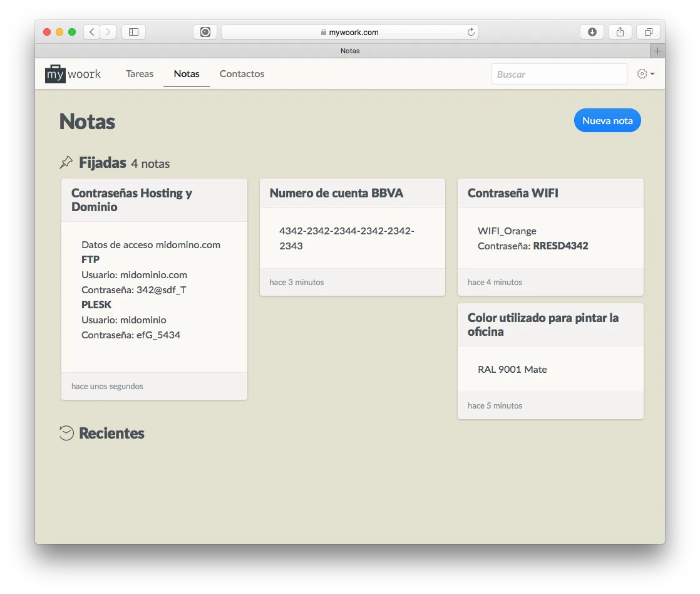Click the mywoork briefcase logo

click(73, 74)
